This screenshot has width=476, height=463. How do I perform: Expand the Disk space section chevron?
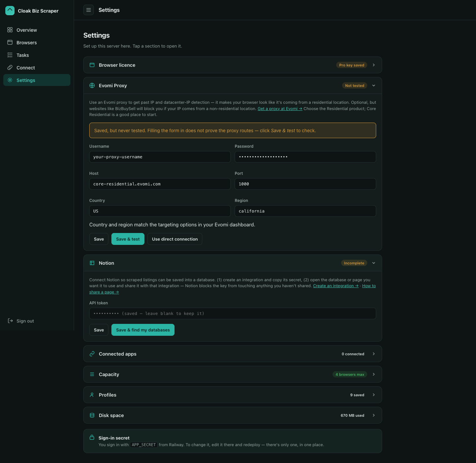[x=374, y=415]
